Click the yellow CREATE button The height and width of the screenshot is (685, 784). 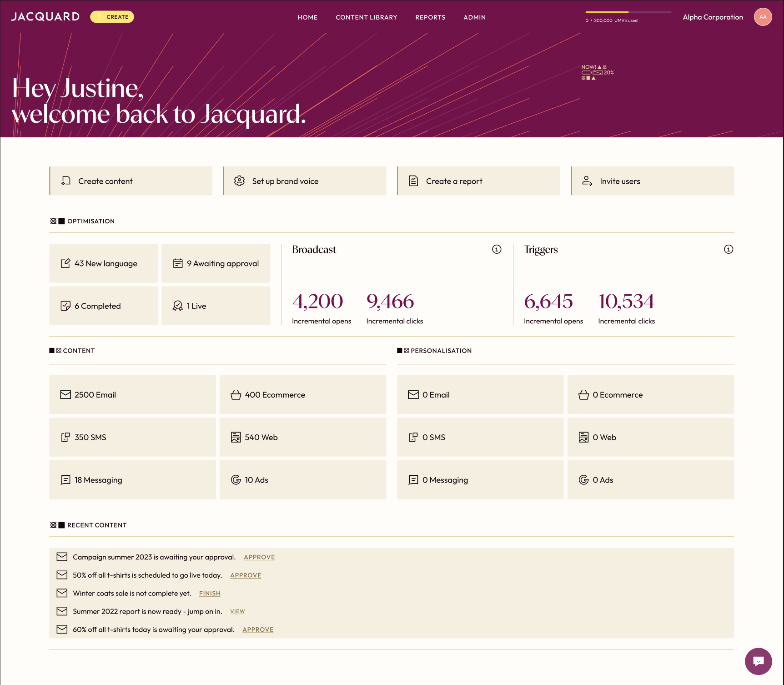click(x=112, y=17)
